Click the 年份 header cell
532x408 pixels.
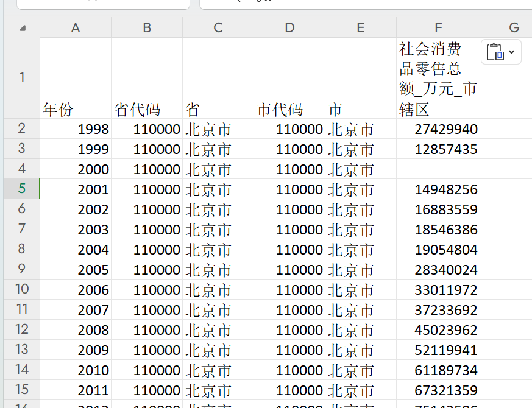click(x=76, y=78)
